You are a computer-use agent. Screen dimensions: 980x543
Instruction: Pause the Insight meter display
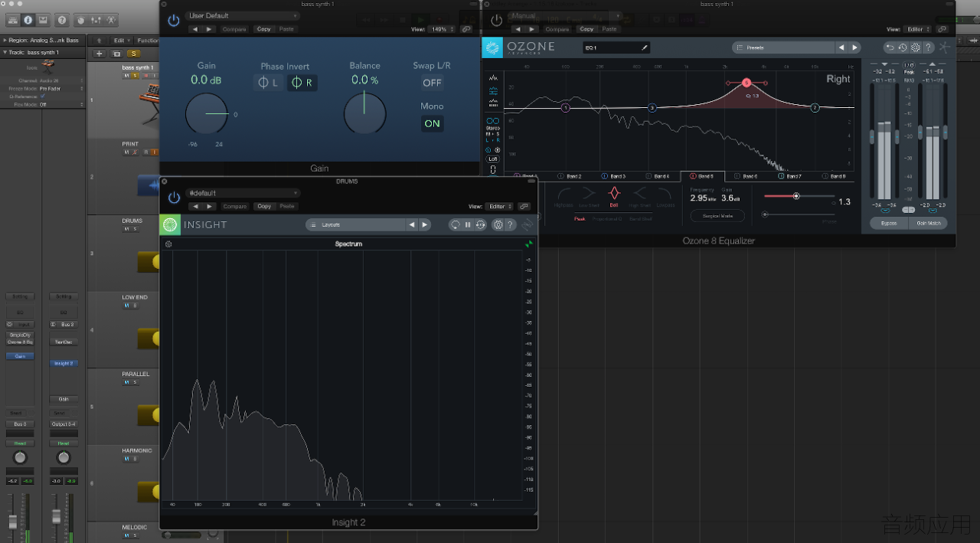tap(468, 224)
